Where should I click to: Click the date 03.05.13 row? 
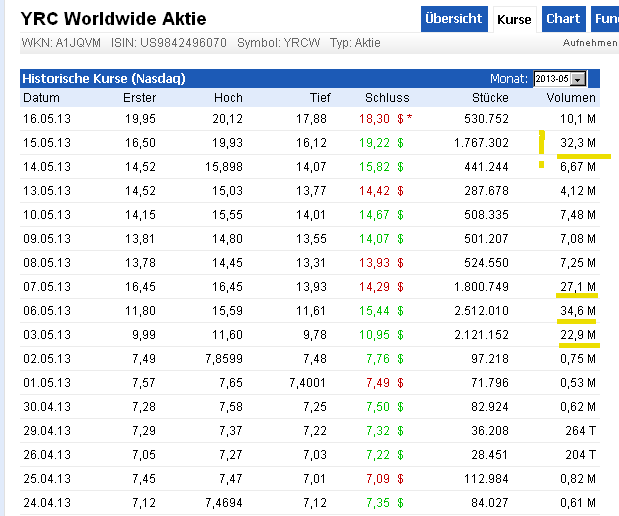(x=42, y=335)
